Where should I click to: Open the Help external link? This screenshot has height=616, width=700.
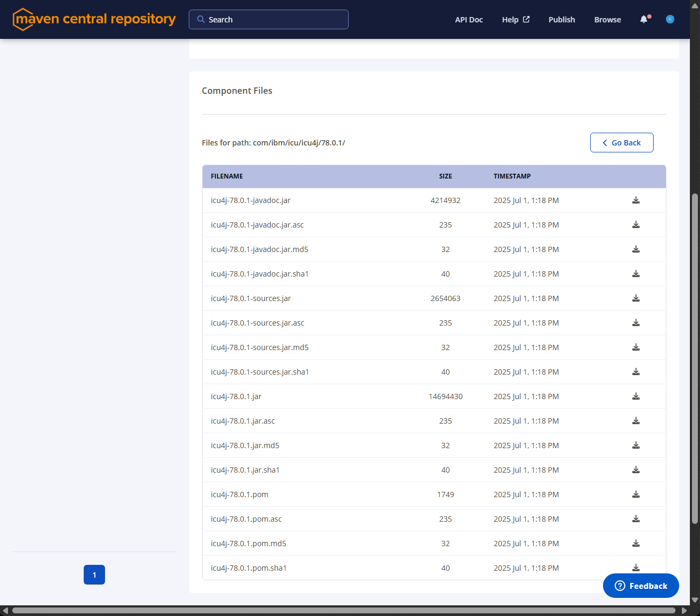point(515,20)
